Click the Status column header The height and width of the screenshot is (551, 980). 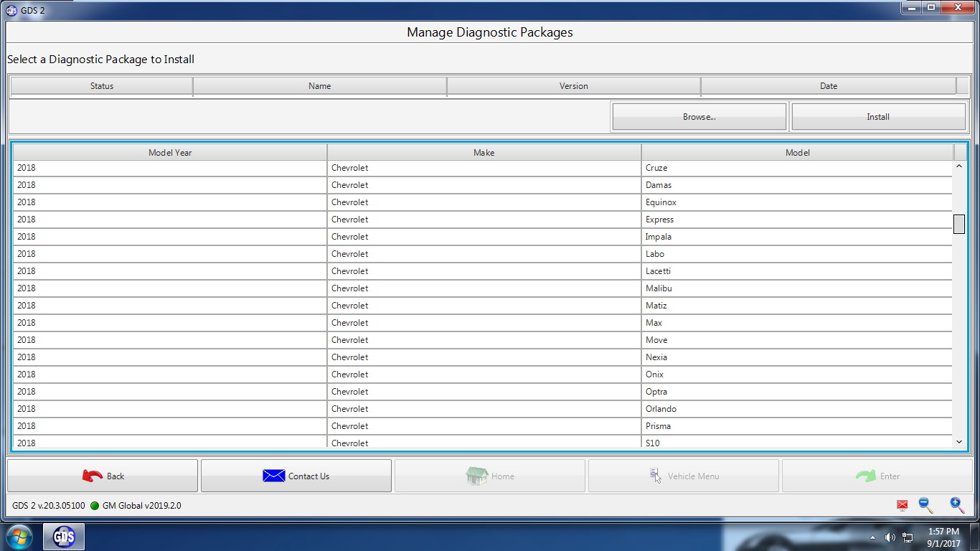click(x=102, y=86)
